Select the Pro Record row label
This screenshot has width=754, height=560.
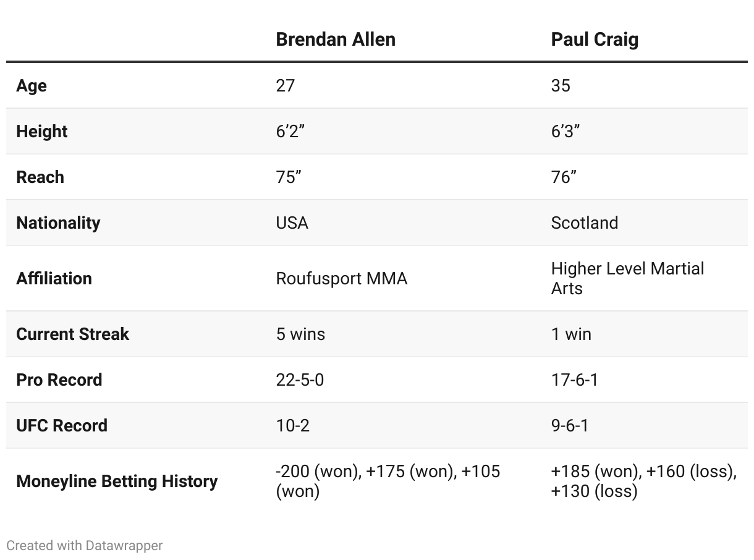(x=59, y=380)
